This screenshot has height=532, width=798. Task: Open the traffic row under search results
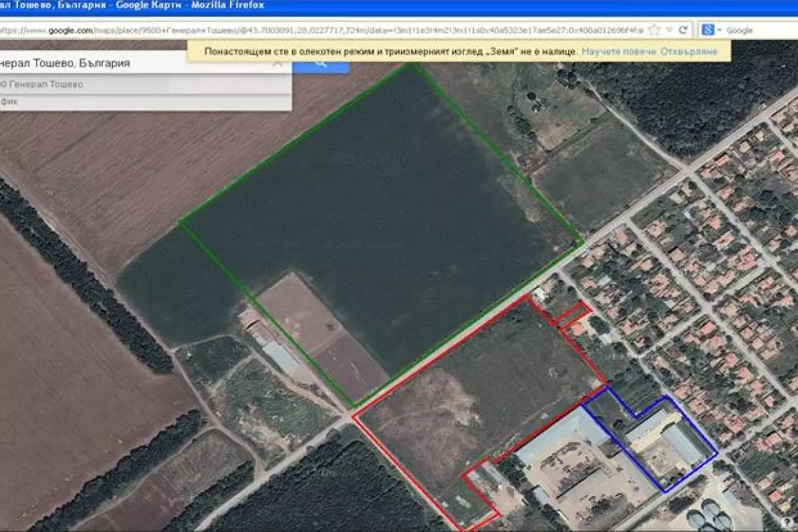(133, 102)
